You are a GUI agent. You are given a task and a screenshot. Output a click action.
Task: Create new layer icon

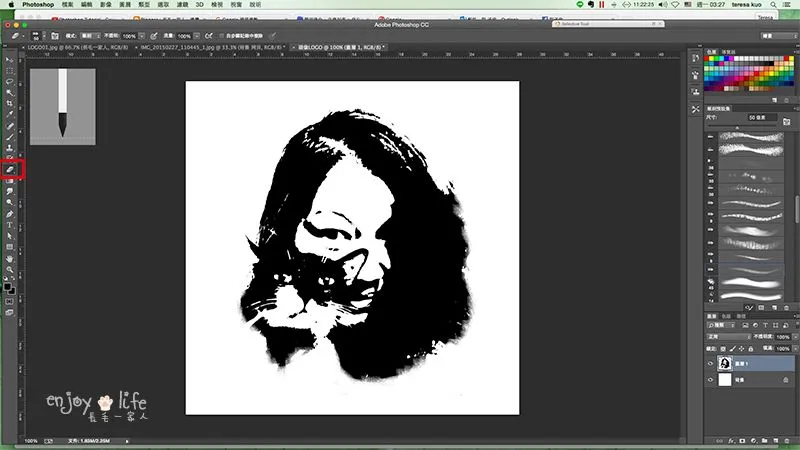[x=776, y=440]
